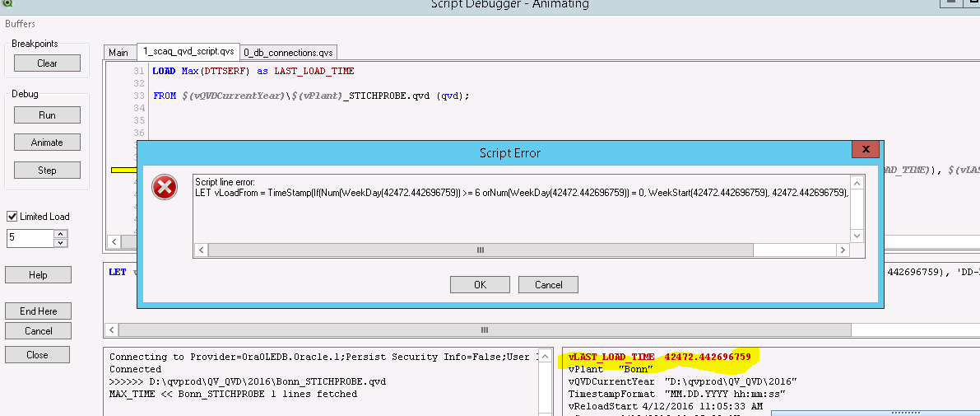Click the End Here button
The image size is (980, 416).
(x=38, y=311)
